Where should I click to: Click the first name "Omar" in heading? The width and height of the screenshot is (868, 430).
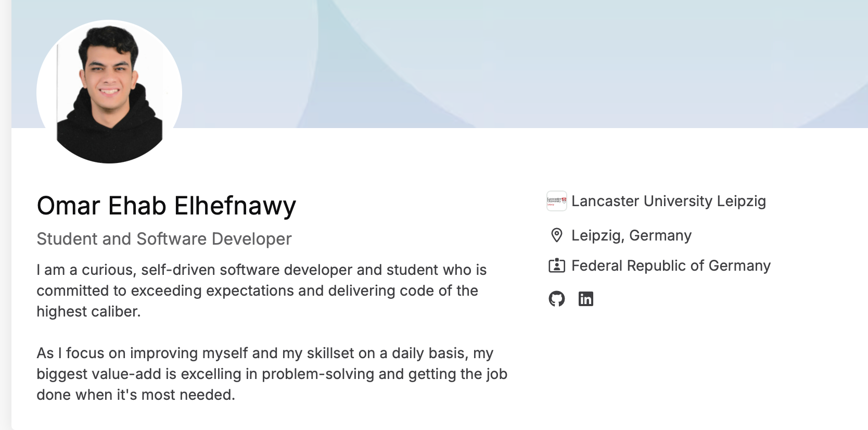tap(68, 206)
